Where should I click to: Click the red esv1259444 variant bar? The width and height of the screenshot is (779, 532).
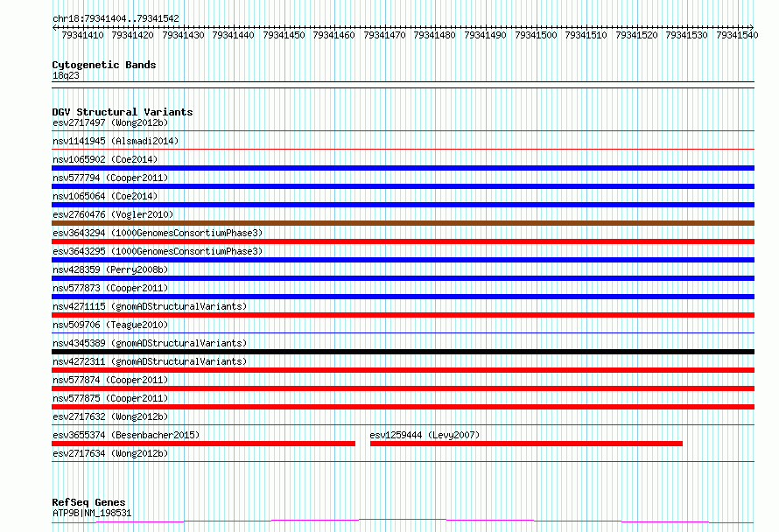[x=526, y=444]
